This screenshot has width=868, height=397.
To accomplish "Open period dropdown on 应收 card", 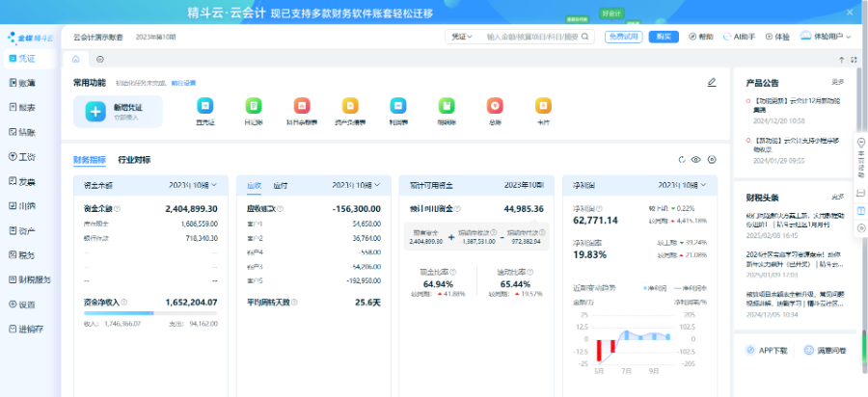I will (357, 185).
